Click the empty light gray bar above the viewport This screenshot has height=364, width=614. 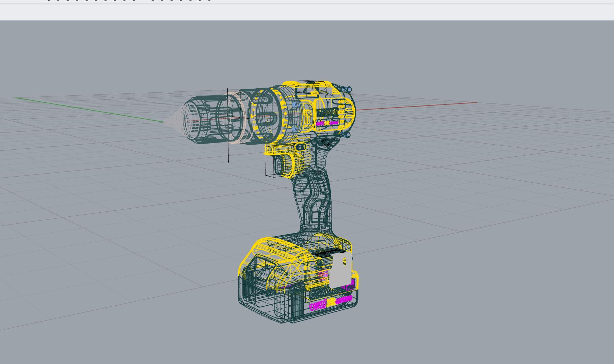pos(307,12)
